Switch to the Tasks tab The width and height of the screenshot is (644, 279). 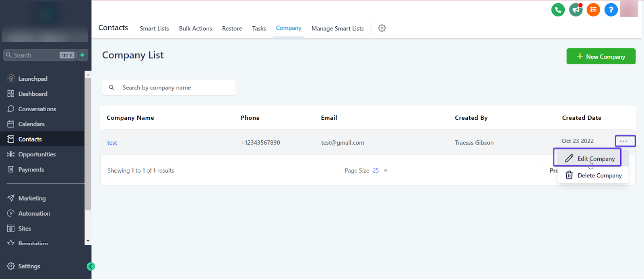[x=259, y=28]
